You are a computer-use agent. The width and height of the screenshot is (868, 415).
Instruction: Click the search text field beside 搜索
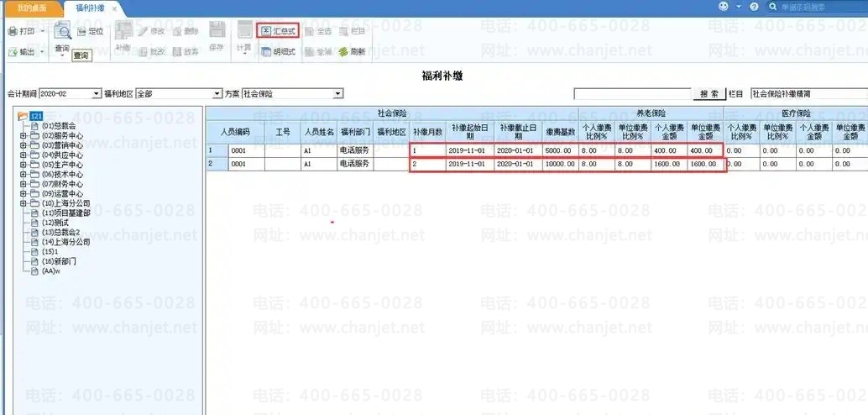pos(632,94)
